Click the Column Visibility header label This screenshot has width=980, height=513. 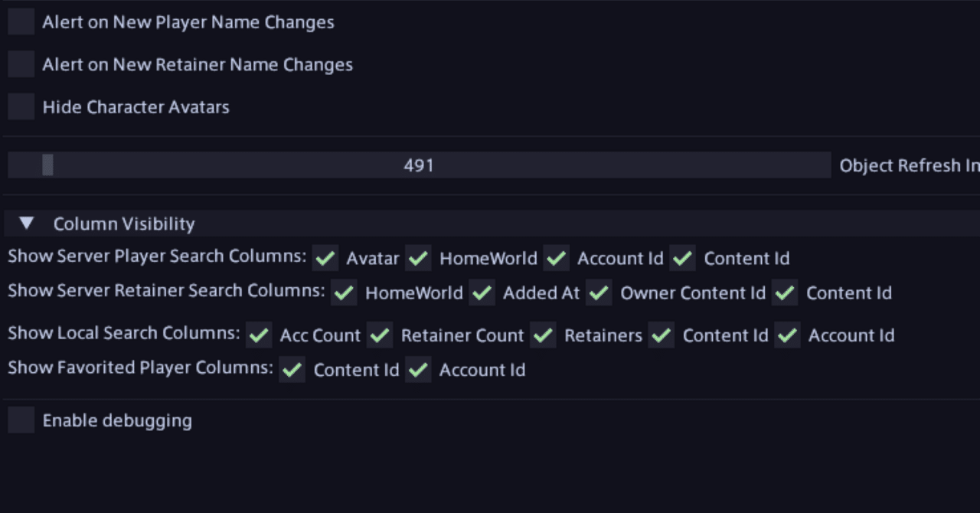(124, 224)
